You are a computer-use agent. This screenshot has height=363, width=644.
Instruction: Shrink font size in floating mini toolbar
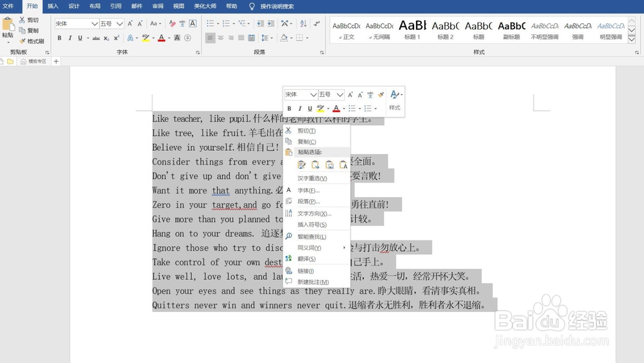click(360, 95)
